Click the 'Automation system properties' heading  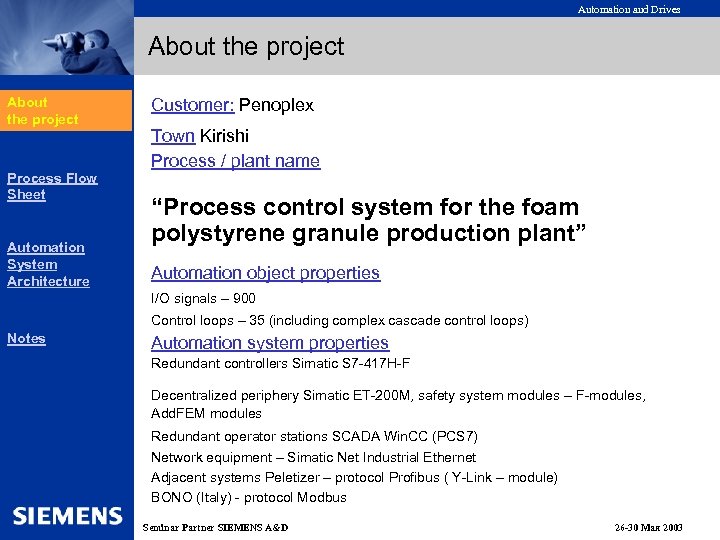pyautogui.click(x=270, y=343)
